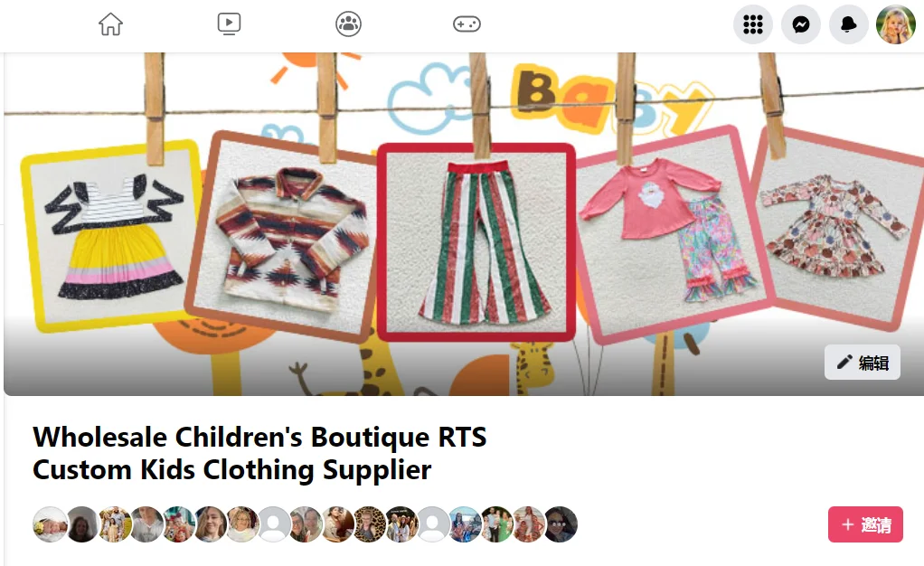Click the leopard print frame member avatar
The height and width of the screenshot is (566, 924).
point(369,524)
